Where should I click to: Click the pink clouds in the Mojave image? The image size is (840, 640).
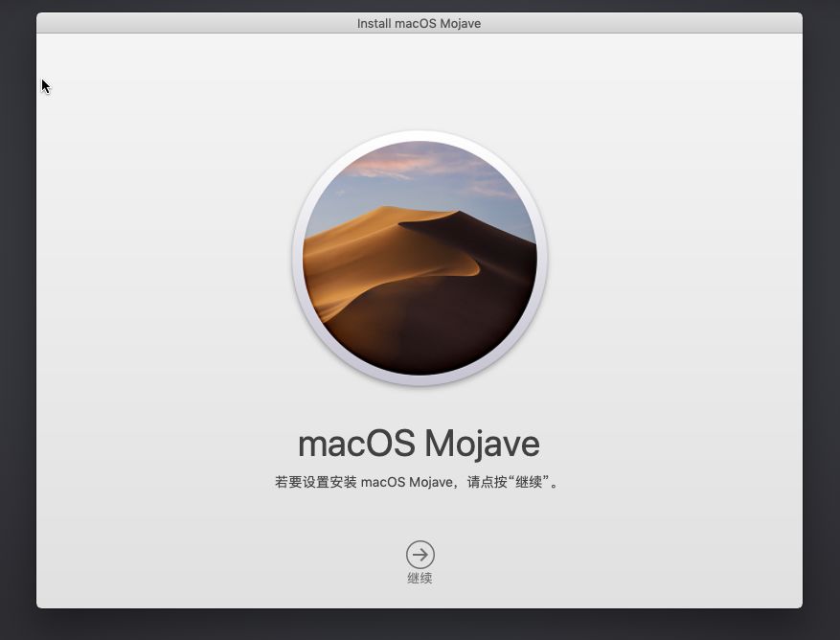(x=383, y=165)
